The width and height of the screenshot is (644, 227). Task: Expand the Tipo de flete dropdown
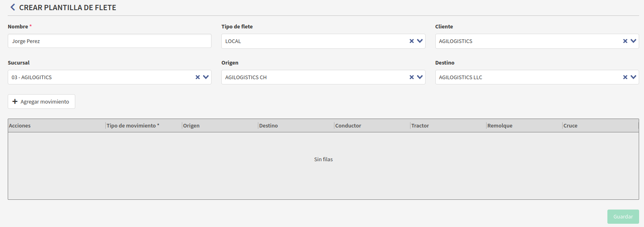(x=420, y=41)
